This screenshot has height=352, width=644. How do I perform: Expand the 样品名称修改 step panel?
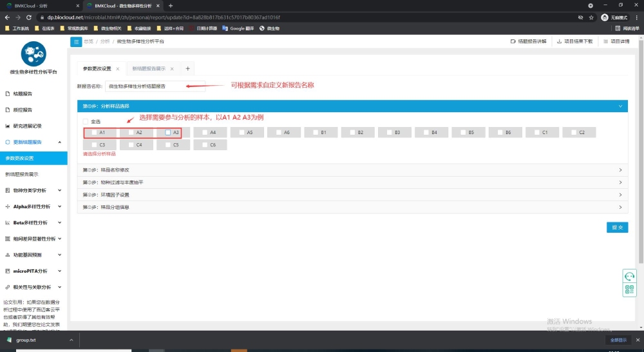tap(352, 170)
